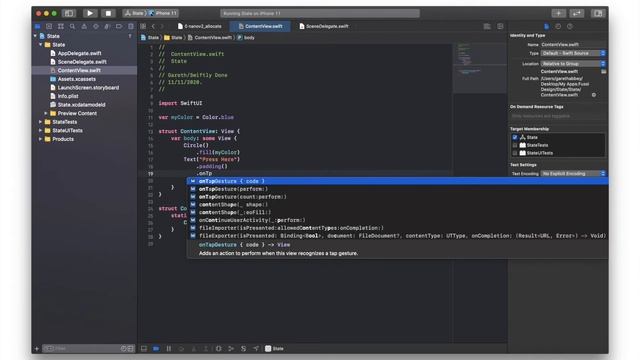
Task: Open the Report navigator icon
Action: tap(131, 26)
